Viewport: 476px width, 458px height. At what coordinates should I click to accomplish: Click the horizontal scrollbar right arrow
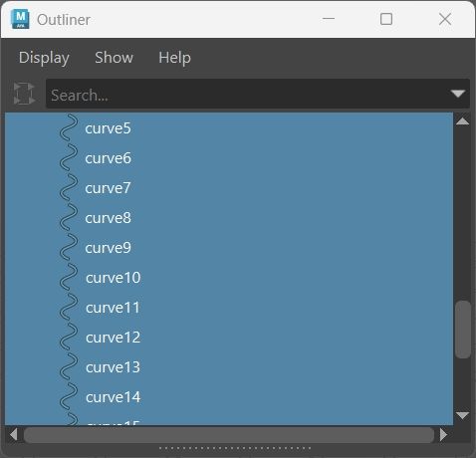[443, 434]
